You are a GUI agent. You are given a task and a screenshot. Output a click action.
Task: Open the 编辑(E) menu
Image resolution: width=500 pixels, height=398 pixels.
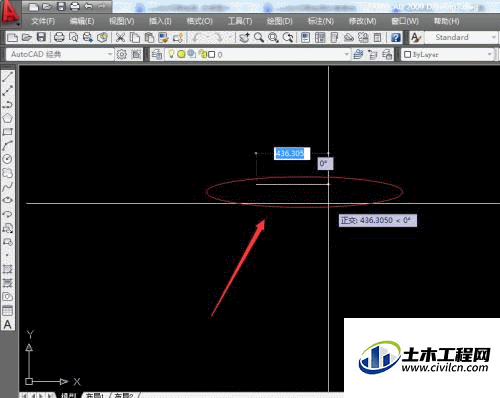pos(82,21)
